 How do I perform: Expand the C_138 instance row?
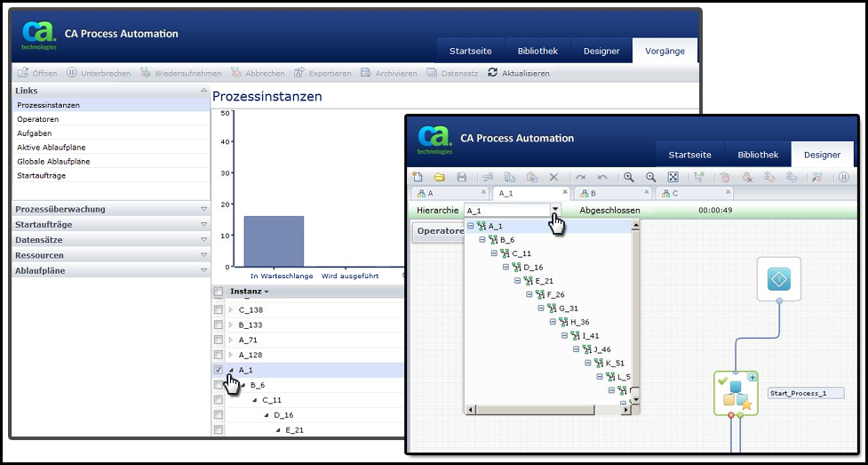(231, 309)
